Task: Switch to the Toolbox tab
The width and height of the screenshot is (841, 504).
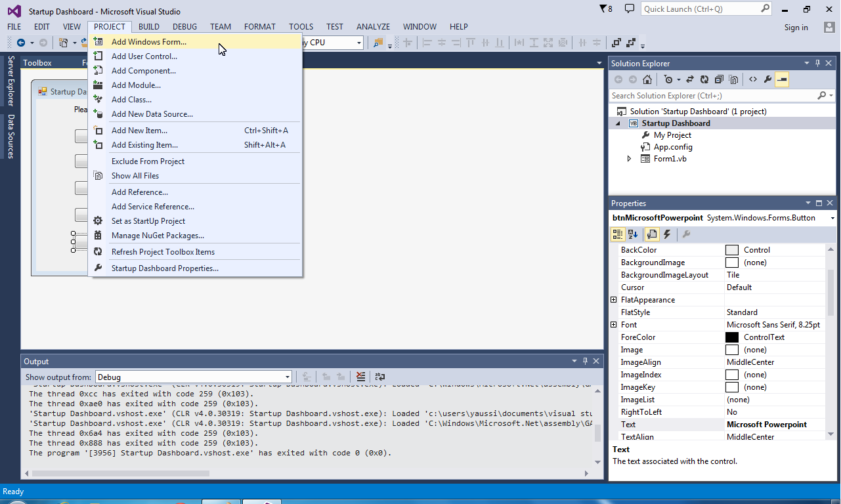Action: tap(37, 63)
